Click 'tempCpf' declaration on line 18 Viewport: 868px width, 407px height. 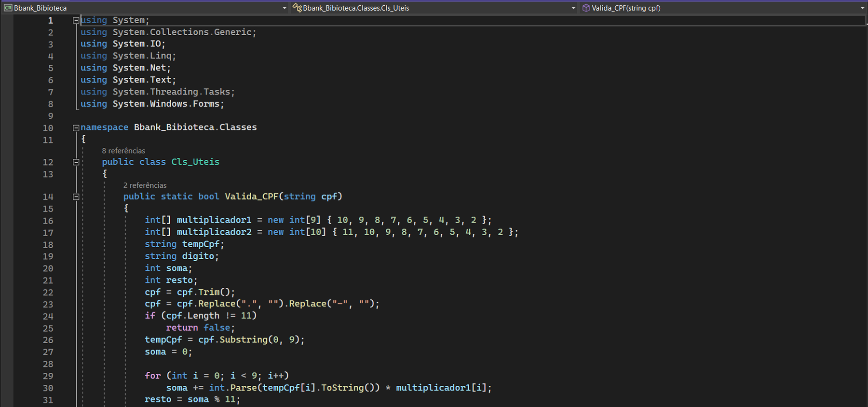(x=201, y=244)
